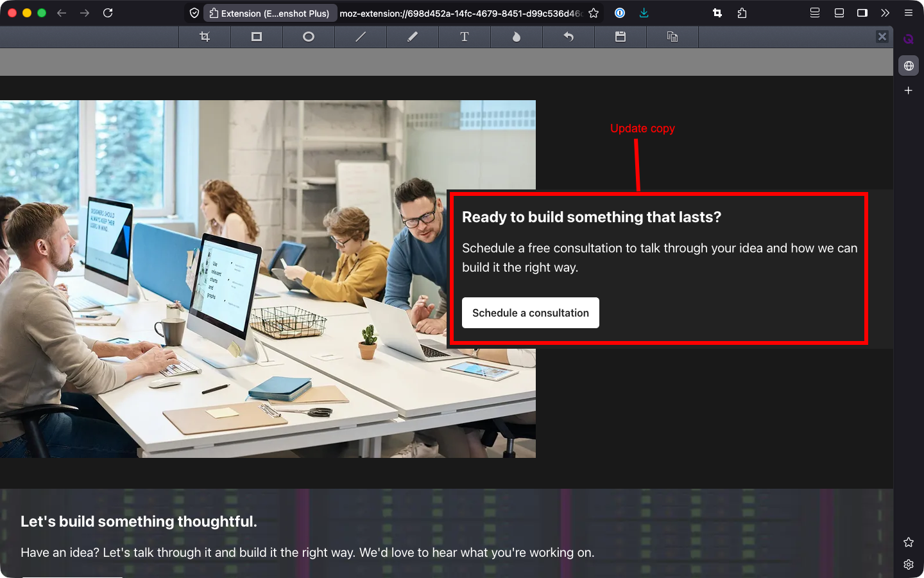
Task: Select the freehand pencil tool
Action: [x=413, y=37]
